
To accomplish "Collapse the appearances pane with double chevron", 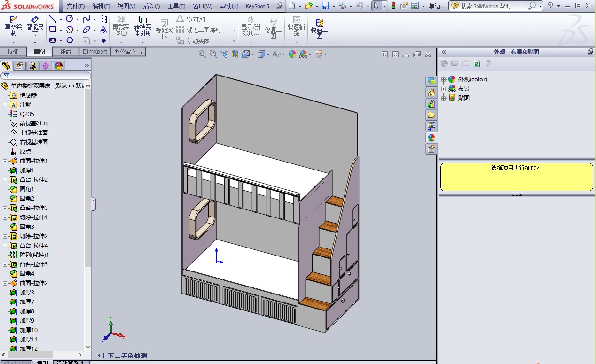I will [444, 52].
